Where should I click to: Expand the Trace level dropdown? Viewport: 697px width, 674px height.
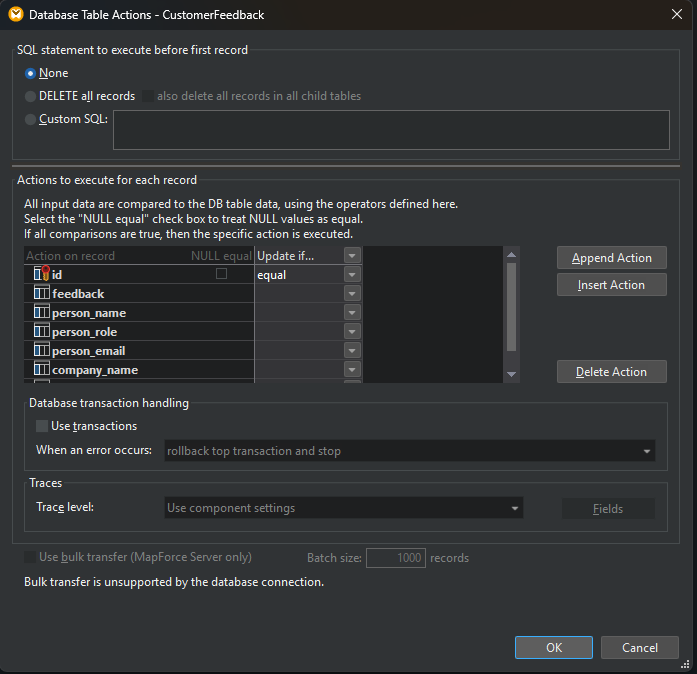515,508
